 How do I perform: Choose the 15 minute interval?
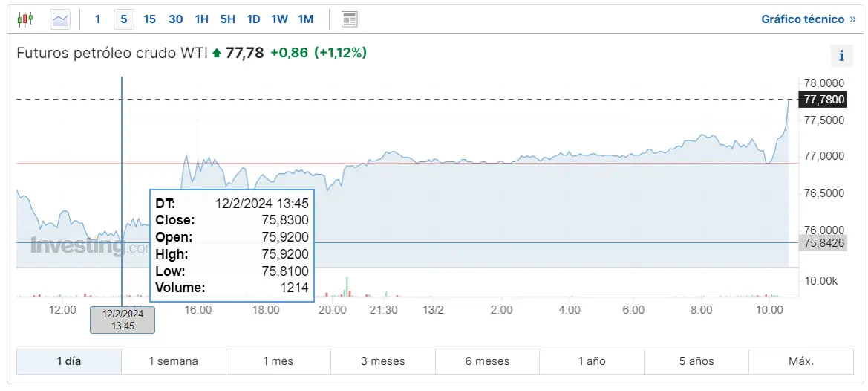[x=149, y=19]
